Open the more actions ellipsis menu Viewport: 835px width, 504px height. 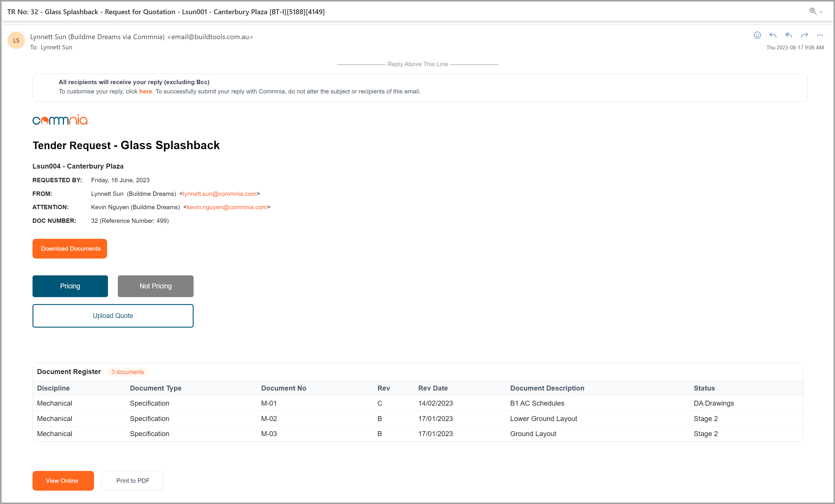[x=820, y=35]
